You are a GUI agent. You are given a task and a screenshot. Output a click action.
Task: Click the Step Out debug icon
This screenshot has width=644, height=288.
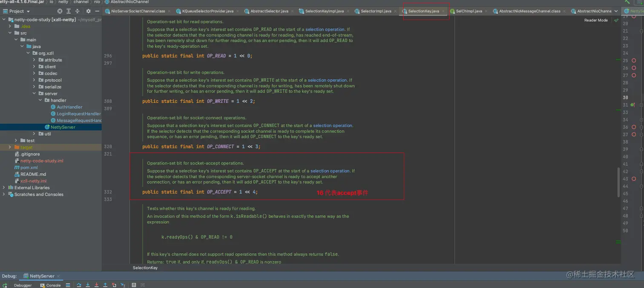(x=105, y=285)
